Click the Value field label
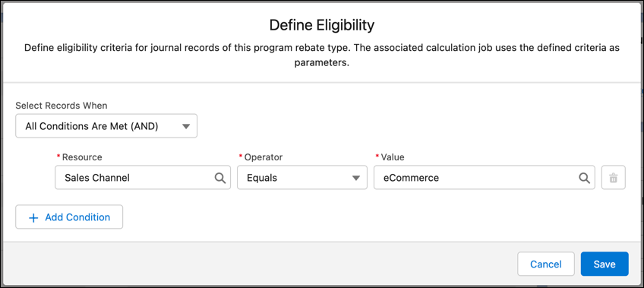 coord(393,157)
